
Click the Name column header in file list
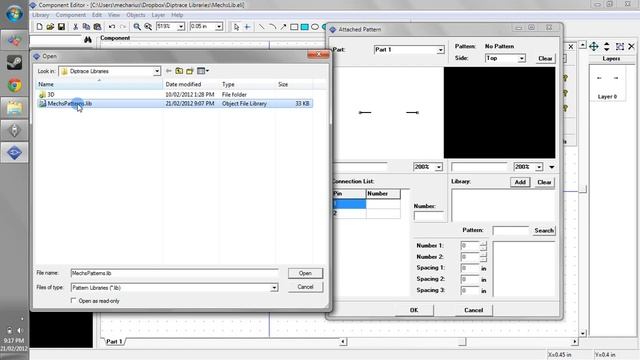point(100,84)
